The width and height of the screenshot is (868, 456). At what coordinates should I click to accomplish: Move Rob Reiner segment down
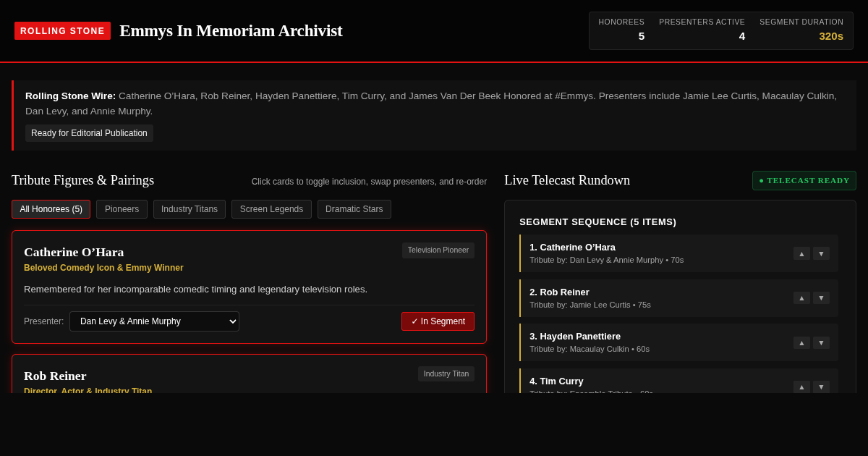point(821,298)
